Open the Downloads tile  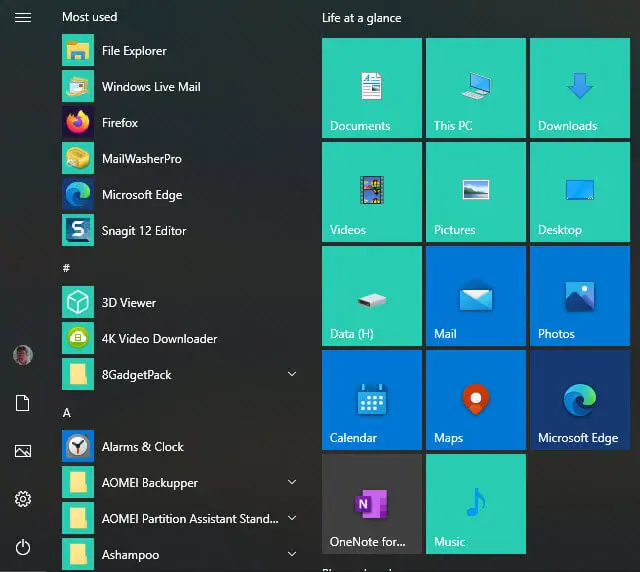pos(580,88)
